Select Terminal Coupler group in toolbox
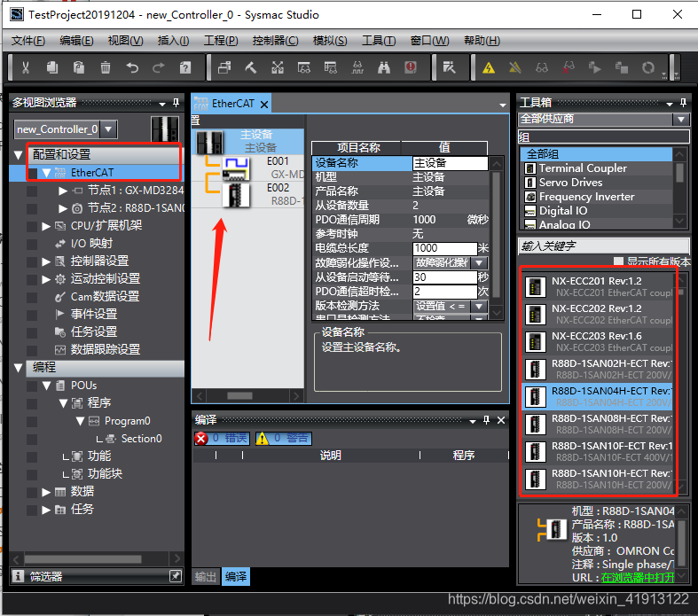 point(597,168)
